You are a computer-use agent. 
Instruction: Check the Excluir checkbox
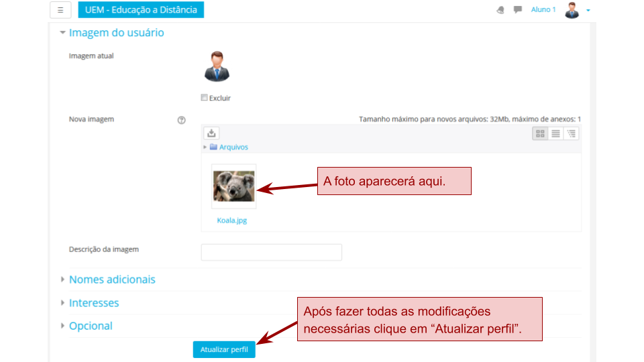pos(205,98)
